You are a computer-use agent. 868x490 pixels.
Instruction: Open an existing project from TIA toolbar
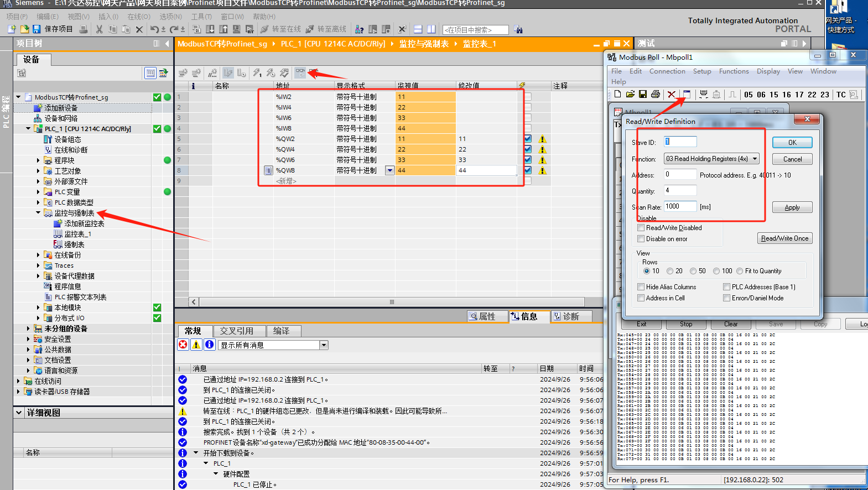point(24,29)
